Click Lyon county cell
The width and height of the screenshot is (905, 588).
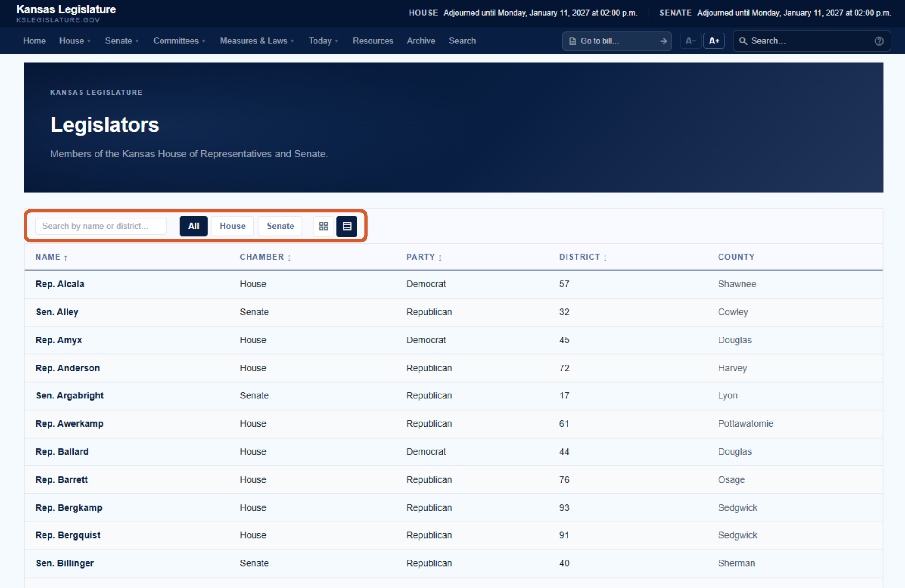click(x=728, y=396)
